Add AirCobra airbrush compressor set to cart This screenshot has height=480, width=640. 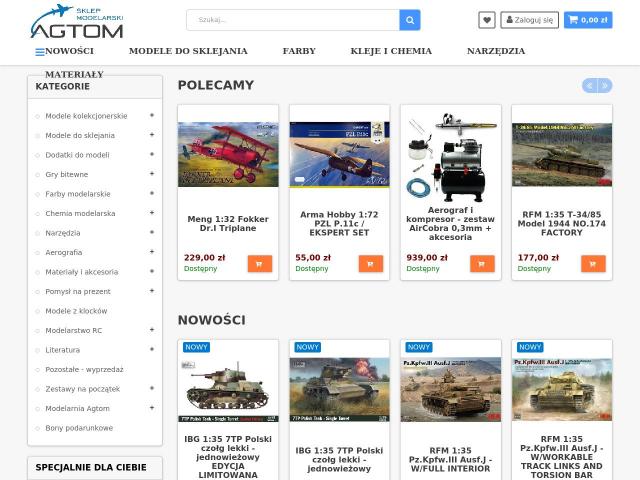pyautogui.click(x=482, y=264)
